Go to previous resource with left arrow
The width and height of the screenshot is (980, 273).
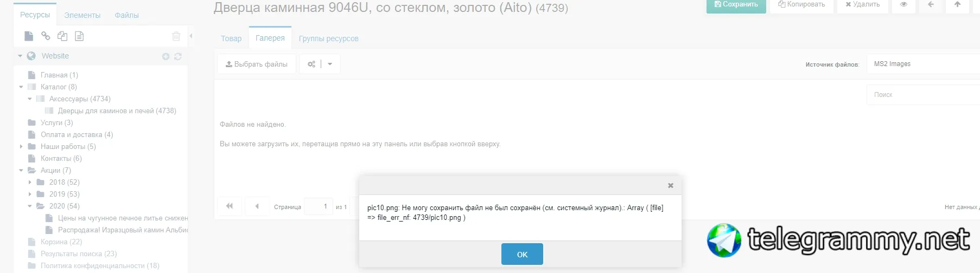[x=931, y=4]
